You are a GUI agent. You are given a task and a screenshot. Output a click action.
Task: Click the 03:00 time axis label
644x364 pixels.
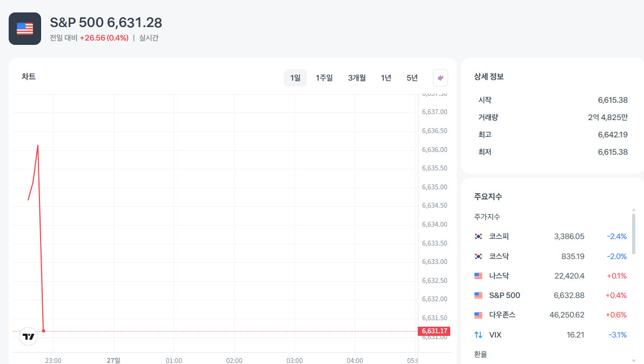tap(294, 360)
